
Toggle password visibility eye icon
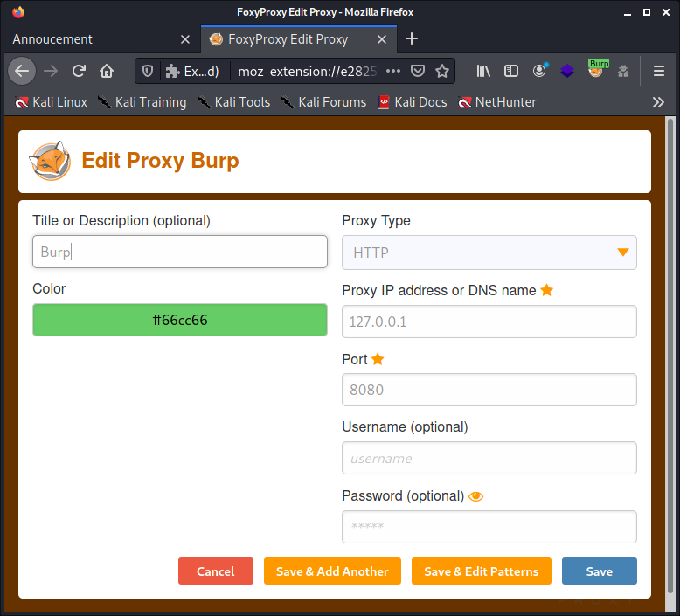point(475,497)
